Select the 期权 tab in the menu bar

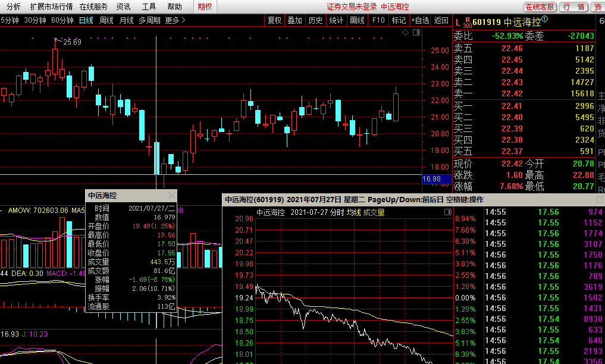tap(205, 7)
